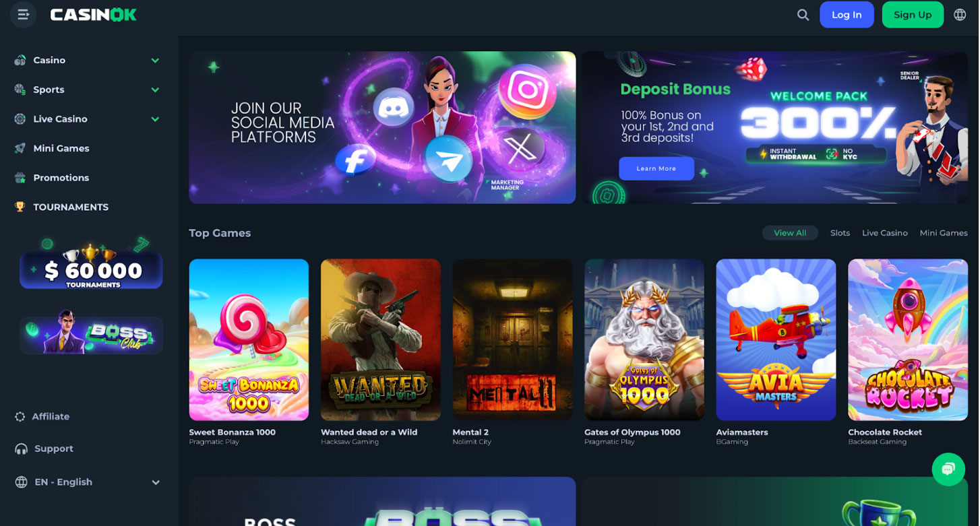The width and height of the screenshot is (980, 526).
Task: Expand the Sports submenu arrow
Action: (x=155, y=90)
